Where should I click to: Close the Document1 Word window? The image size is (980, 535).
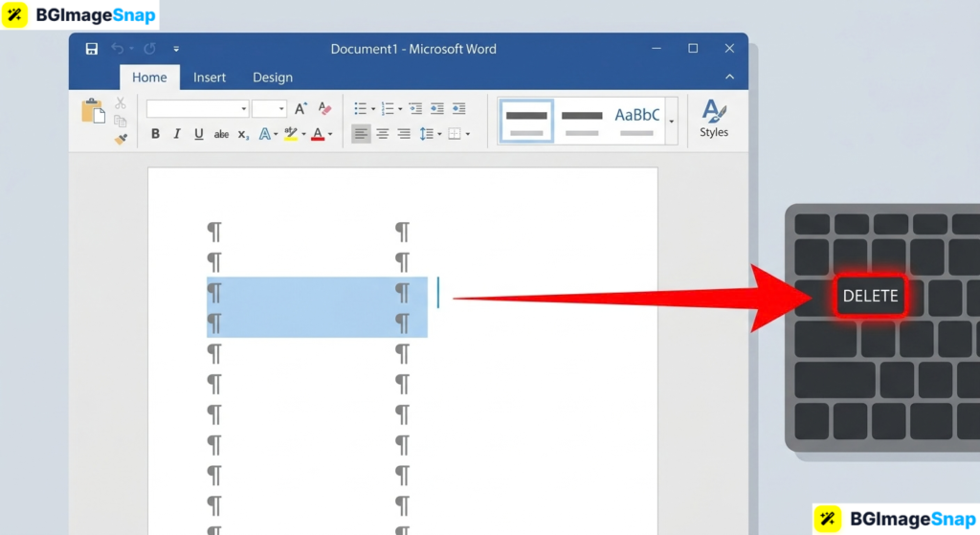(729, 49)
